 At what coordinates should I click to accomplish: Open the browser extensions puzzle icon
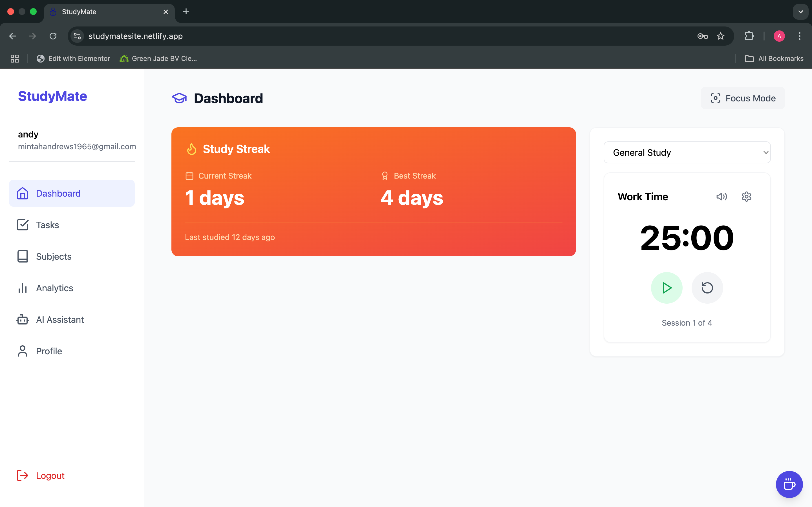(749, 36)
